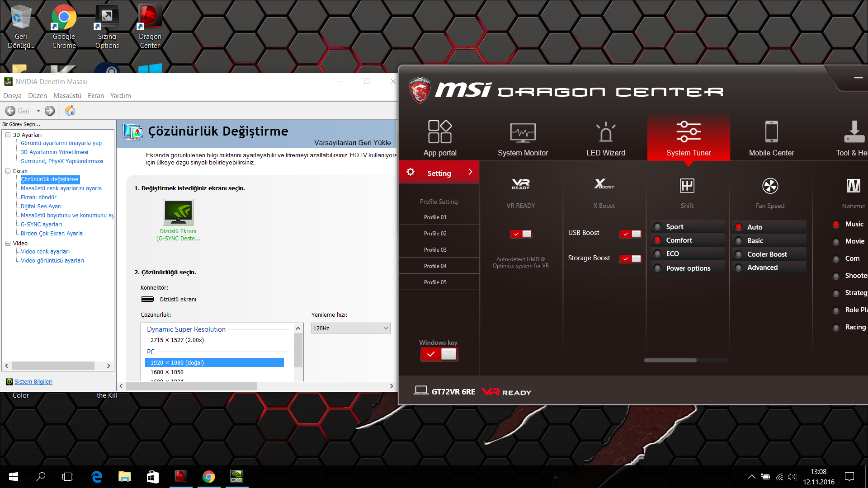Screen dimensions: 868x488
Task: Open Google Chrome desktop shortcut
Action: click(x=64, y=26)
